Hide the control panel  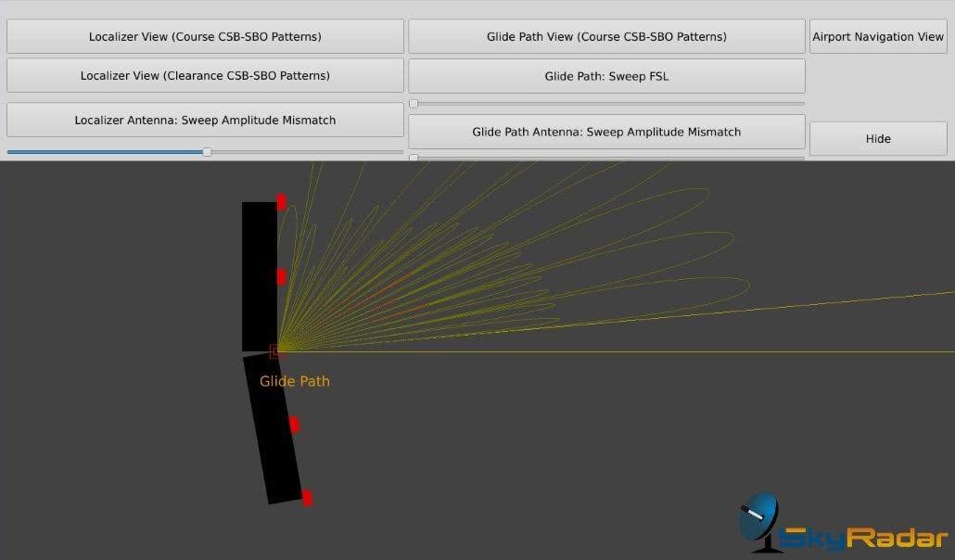click(x=877, y=138)
